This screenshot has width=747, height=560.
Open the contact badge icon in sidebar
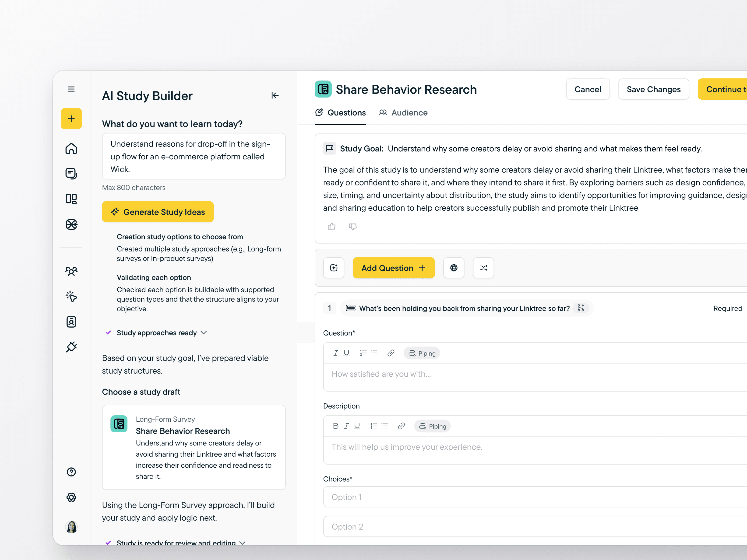pyautogui.click(x=71, y=322)
